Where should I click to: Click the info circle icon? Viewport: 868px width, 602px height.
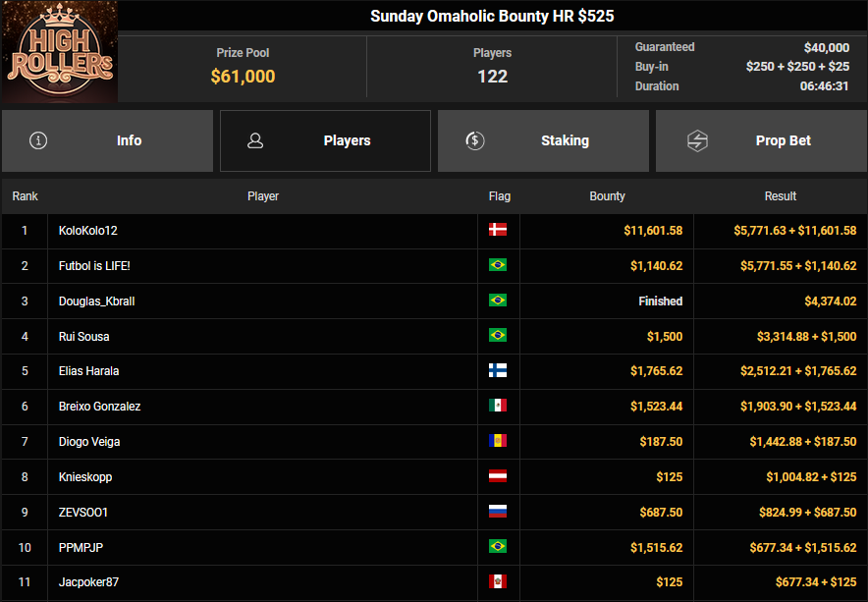(38, 140)
